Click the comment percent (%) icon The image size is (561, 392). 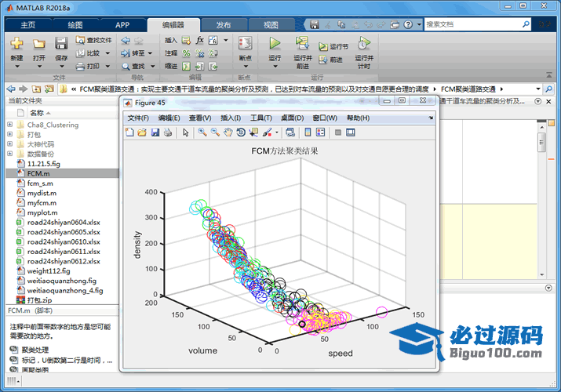click(186, 53)
